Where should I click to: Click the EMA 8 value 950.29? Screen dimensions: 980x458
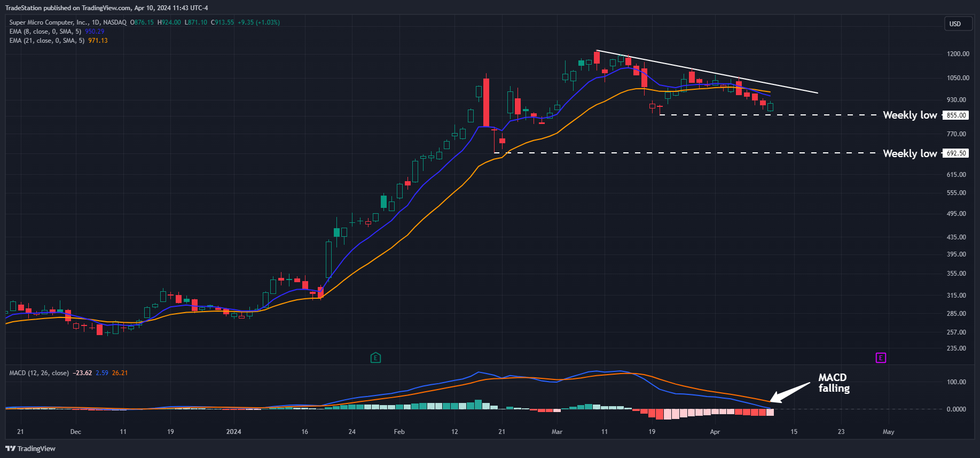95,32
